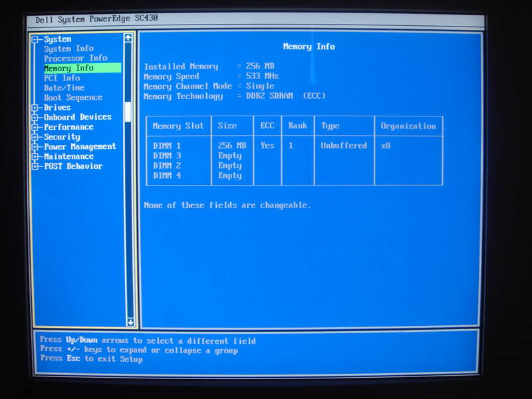Select the Security group label
The width and height of the screenshot is (532, 399).
tap(62, 137)
